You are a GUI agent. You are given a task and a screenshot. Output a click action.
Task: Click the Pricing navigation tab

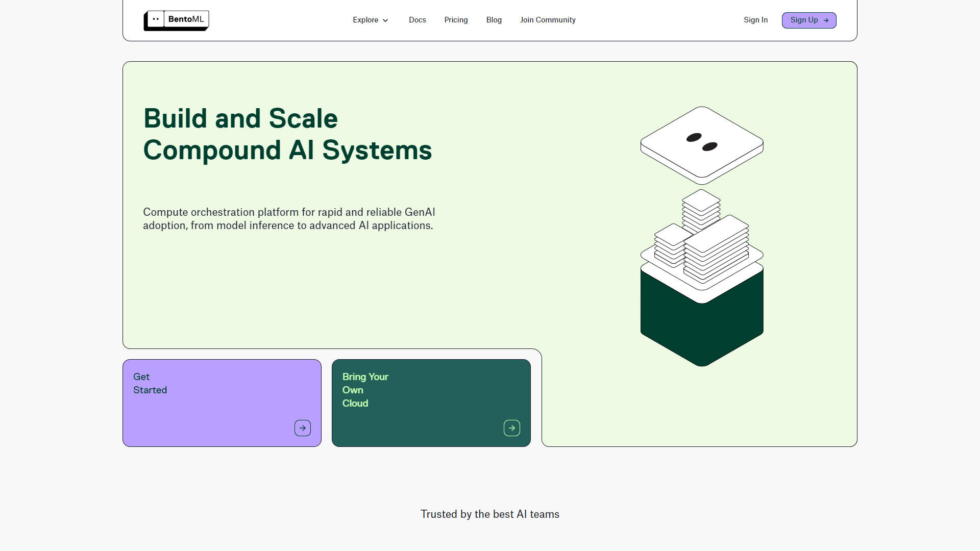click(456, 20)
